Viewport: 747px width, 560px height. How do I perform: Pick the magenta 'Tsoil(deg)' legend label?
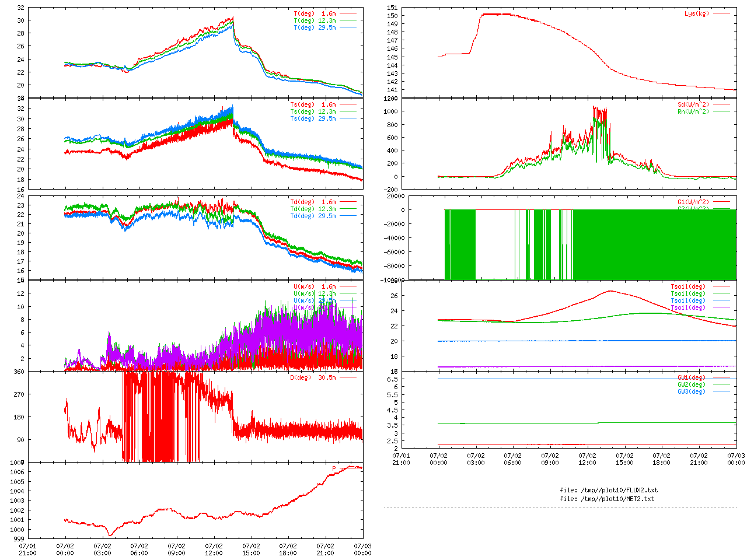click(x=688, y=307)
